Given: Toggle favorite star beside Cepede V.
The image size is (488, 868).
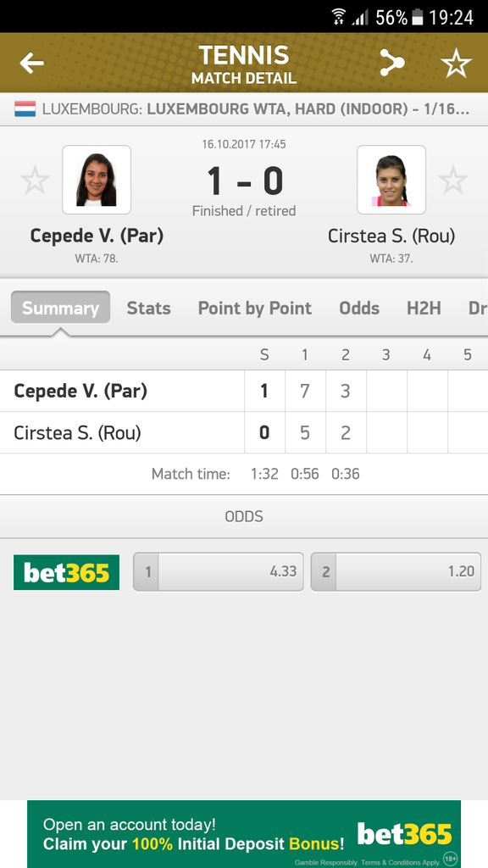Looking at the screenshot, I should tap(35, 180).
